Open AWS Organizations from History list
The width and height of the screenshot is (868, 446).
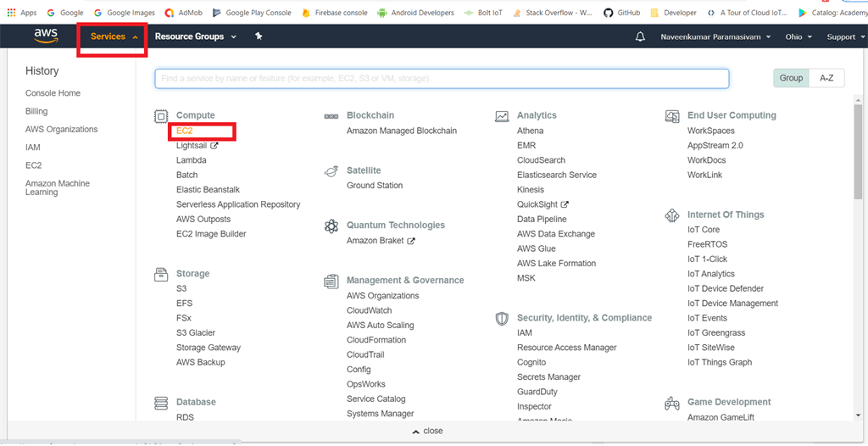pos(61,129)
